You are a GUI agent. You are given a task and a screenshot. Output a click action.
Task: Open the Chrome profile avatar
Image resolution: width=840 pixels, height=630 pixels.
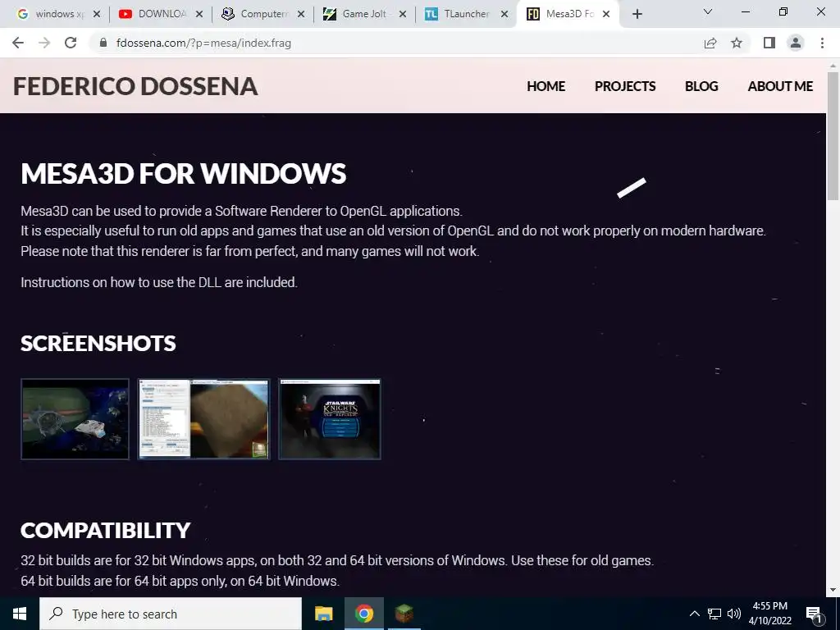pos(796,43)
